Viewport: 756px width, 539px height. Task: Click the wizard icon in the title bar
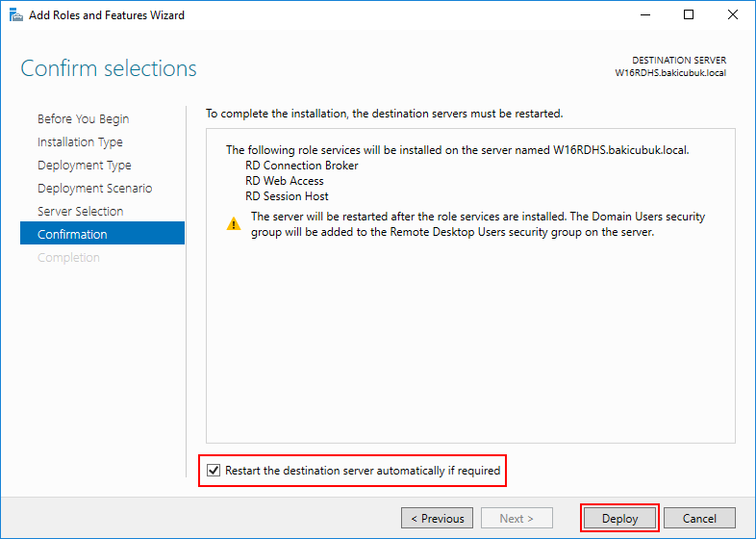pos(14,15)
